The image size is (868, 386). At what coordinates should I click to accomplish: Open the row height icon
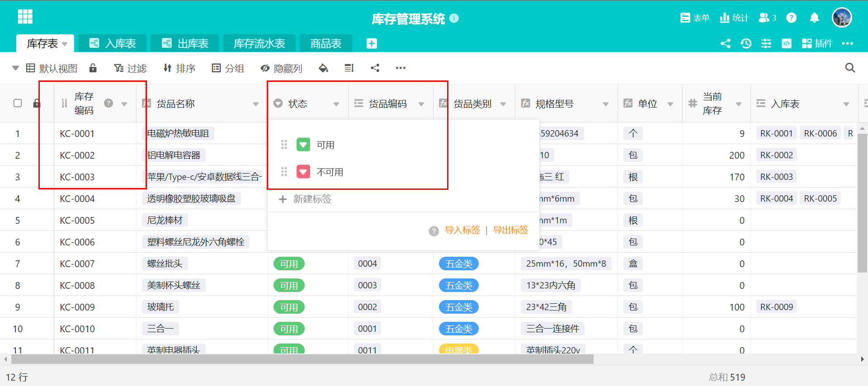click(x=349, y=68)
